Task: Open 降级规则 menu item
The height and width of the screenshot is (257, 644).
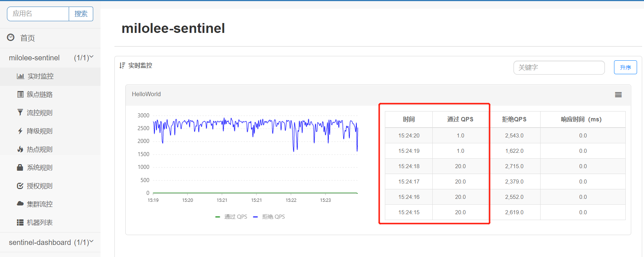Action: click(50, 131)
